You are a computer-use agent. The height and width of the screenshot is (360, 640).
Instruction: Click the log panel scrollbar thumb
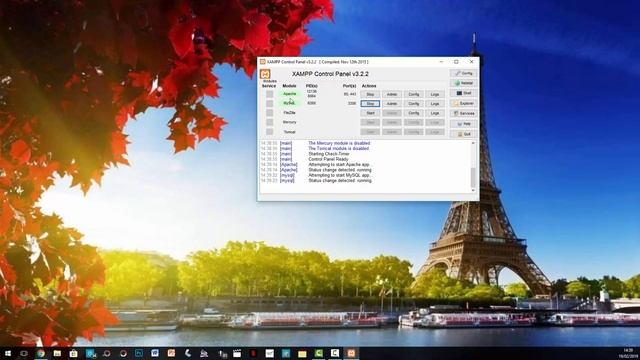coord(473,177)
